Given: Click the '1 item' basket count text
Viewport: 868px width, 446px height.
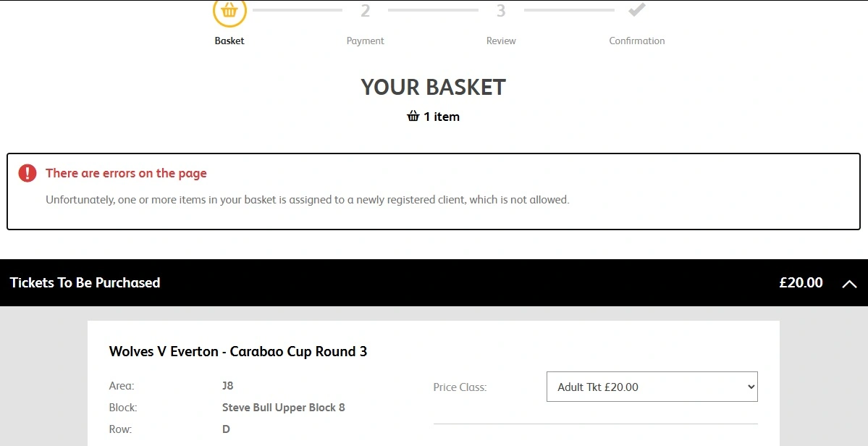Looking at the screenshot, I should click(442, 117).
